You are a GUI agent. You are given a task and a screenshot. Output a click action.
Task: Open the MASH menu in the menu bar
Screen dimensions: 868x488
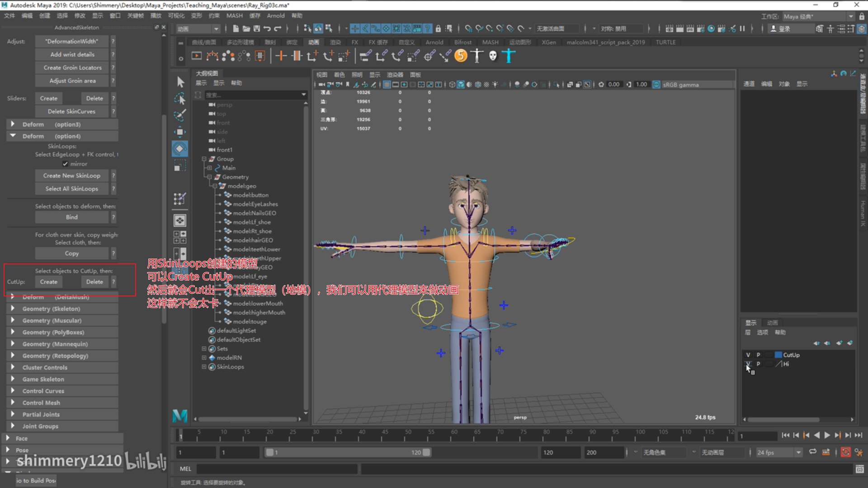(234, 15)
